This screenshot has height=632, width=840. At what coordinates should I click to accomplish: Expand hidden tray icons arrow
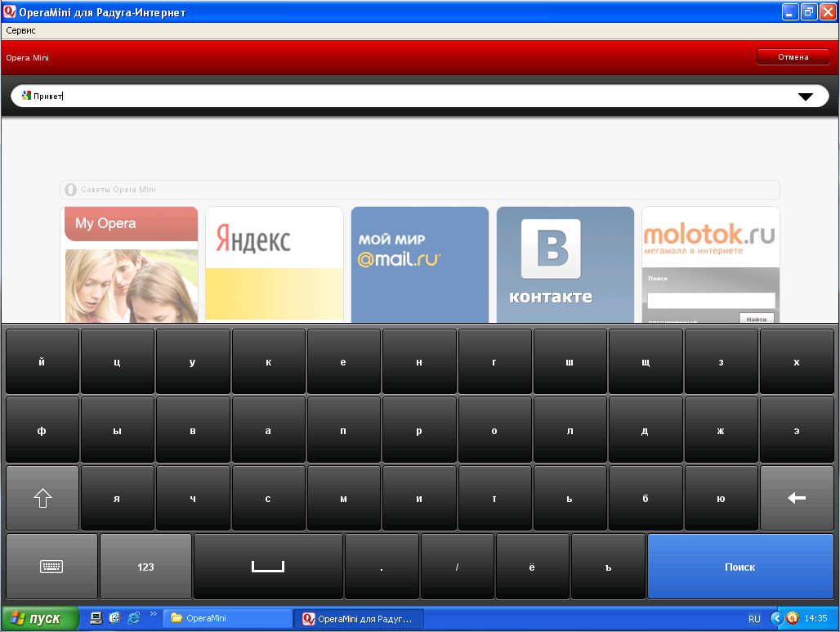point(776,618)
